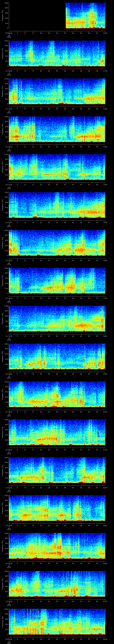Select the 23:15:00 start time label
This screenshot has height=644, width=114.
[9, 260]
